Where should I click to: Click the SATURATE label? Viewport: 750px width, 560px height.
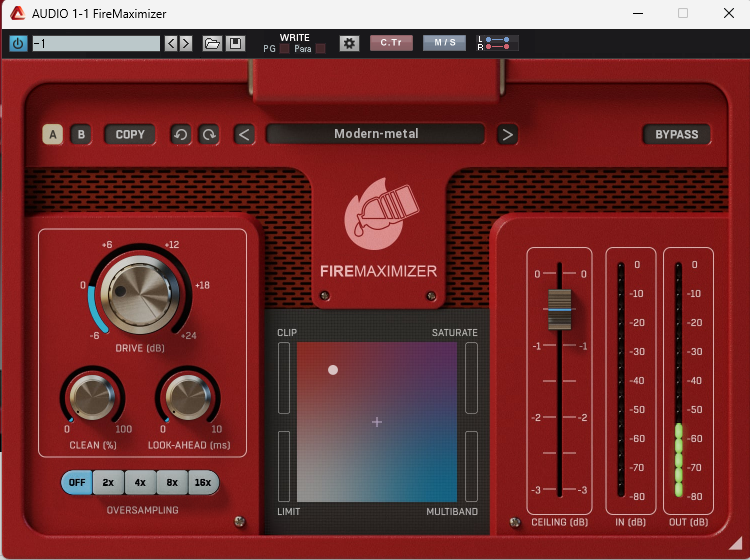(454, 332)
